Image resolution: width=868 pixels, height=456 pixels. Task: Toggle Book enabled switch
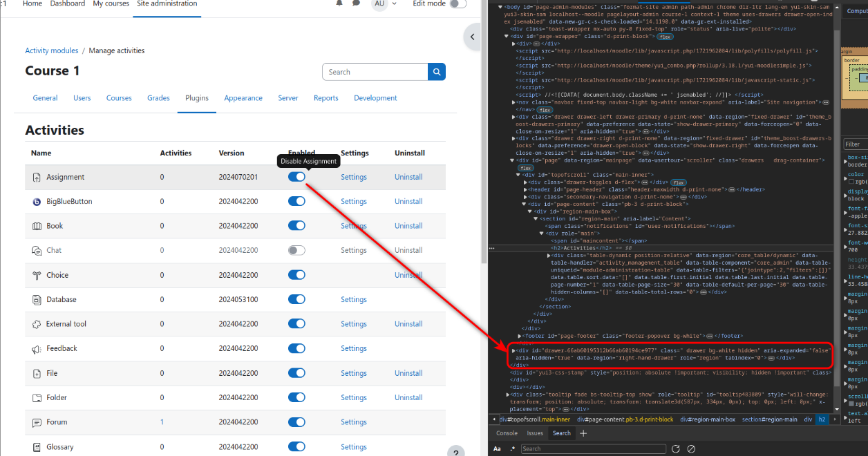pyautogui.click(x=296, y=225)
